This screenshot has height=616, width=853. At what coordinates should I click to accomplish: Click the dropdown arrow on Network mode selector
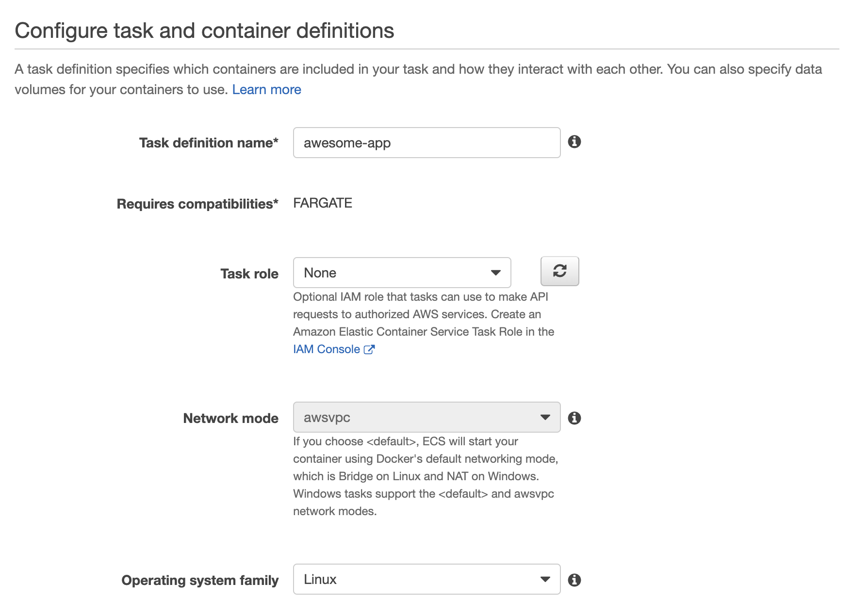tap(545, 417)
